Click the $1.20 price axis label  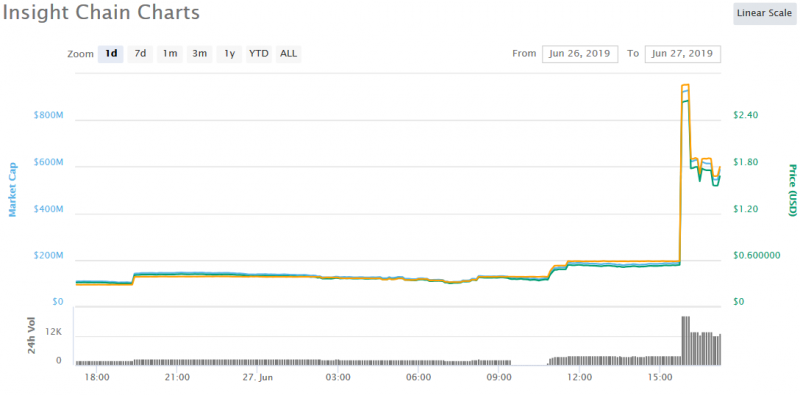coord(745,209)
